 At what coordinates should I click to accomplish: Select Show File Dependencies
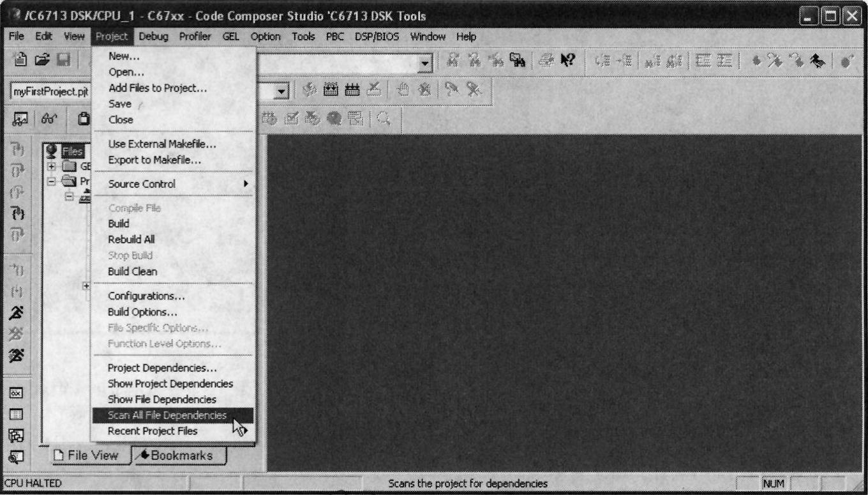coord(173,399)
